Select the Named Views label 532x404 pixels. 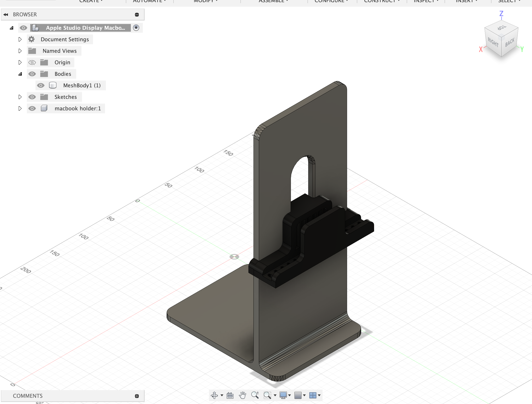click(60, 51)
